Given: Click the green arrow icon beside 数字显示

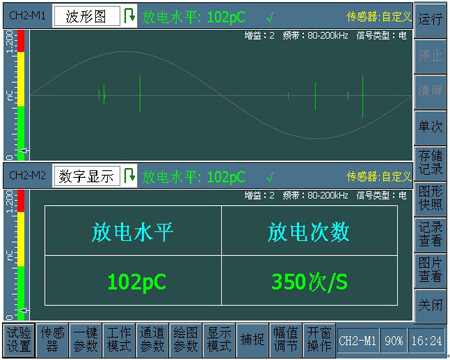Looking at the screenshot, I should click(x=129, y=176).
